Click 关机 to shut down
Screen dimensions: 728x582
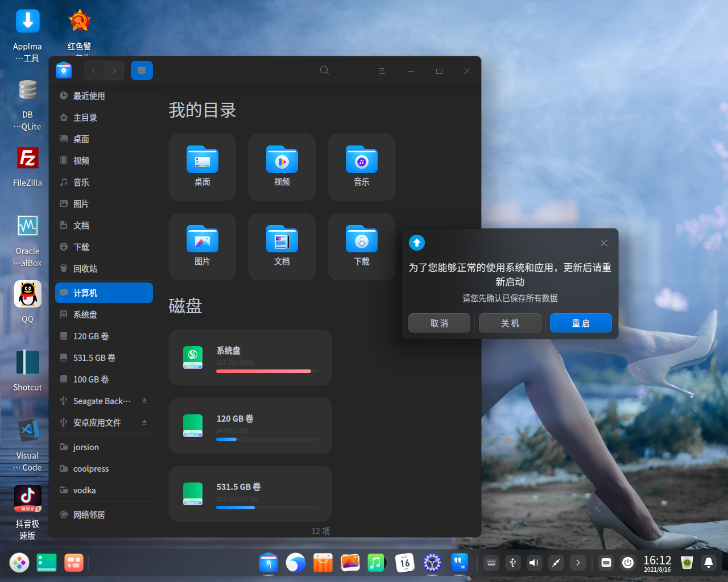tap(510, 323)
